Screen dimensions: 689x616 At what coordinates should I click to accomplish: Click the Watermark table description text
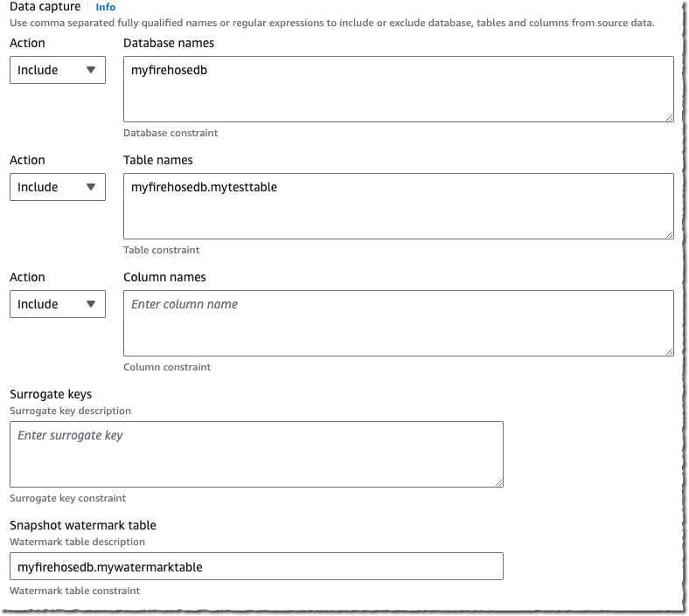[77, 542]
